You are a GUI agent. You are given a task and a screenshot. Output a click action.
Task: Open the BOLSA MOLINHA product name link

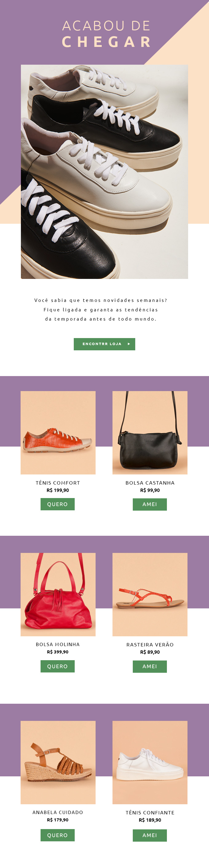[58, 644]
